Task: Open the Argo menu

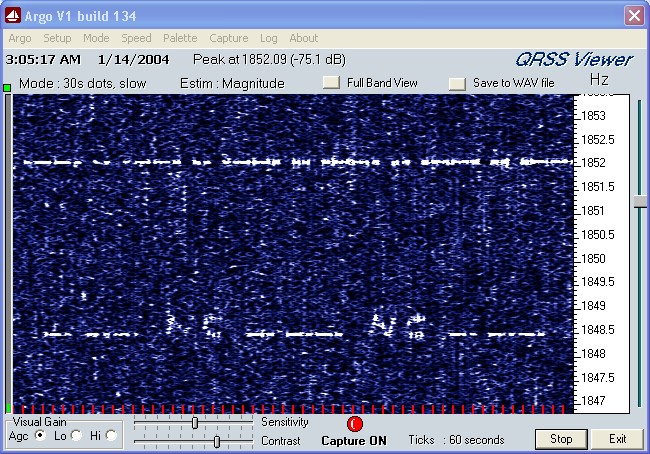Action: (x=20, y=38)
